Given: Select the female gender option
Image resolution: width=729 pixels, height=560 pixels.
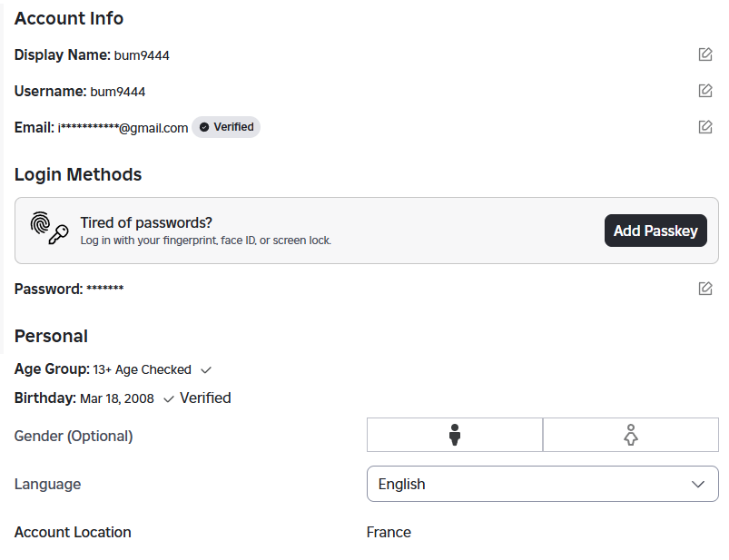Looking at the screenshot, I should pyautogui.click(x=631, y=436).
